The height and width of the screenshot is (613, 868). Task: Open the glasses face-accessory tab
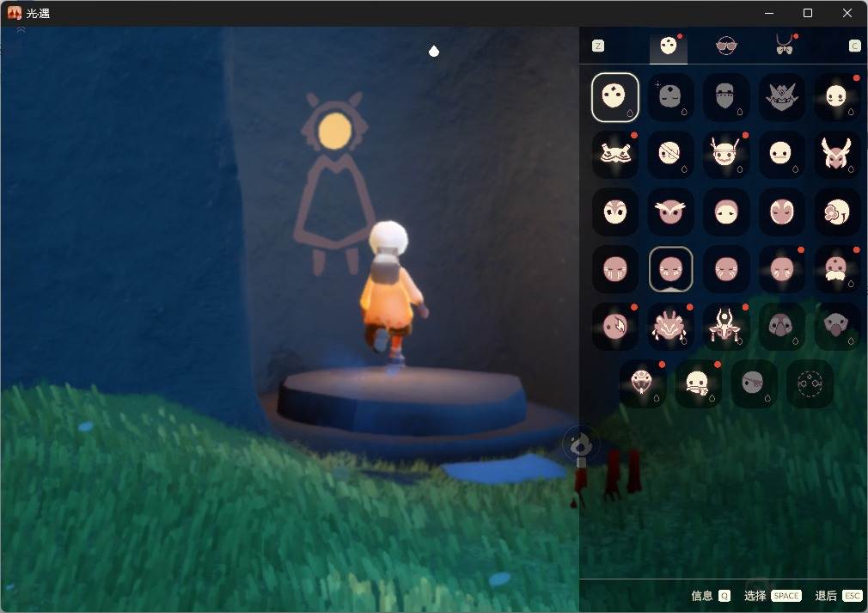726,46
